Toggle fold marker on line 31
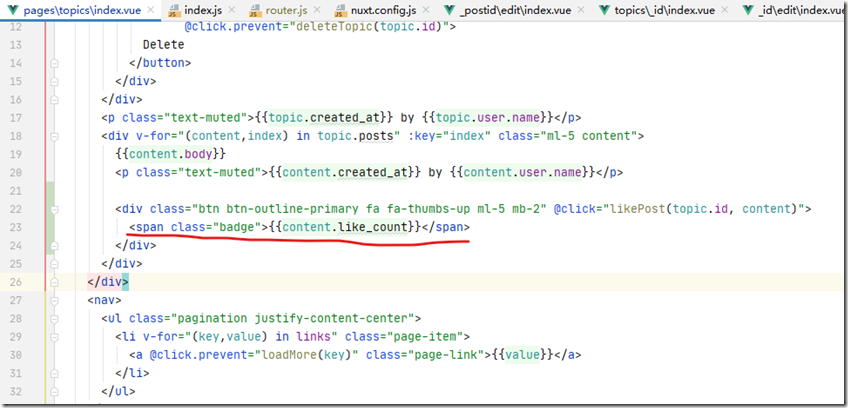Screen dimensions: 848x408 pos(54,373)
